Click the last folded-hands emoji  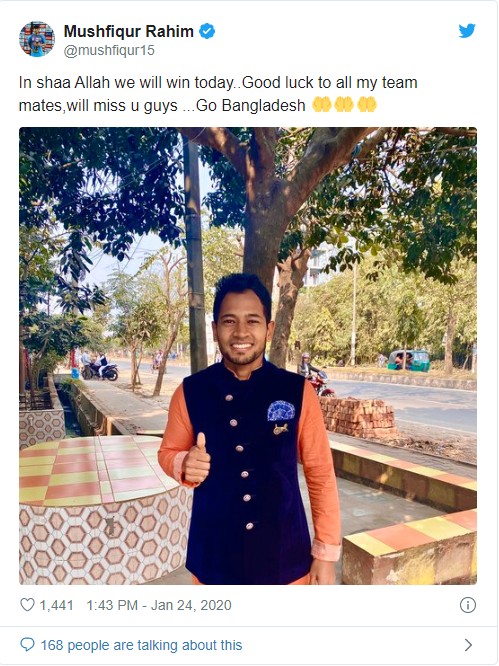[366, 104]
